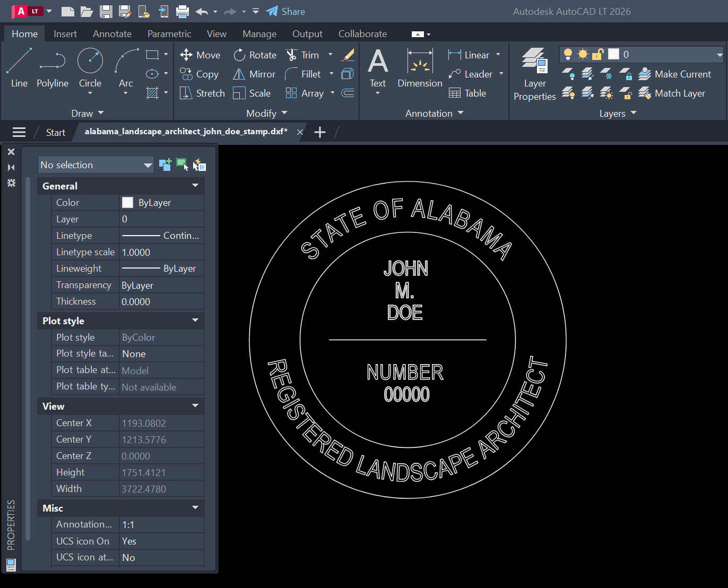Select the Circle tool
Viewport: 728px width, 588px height.
tap(90, 68)
